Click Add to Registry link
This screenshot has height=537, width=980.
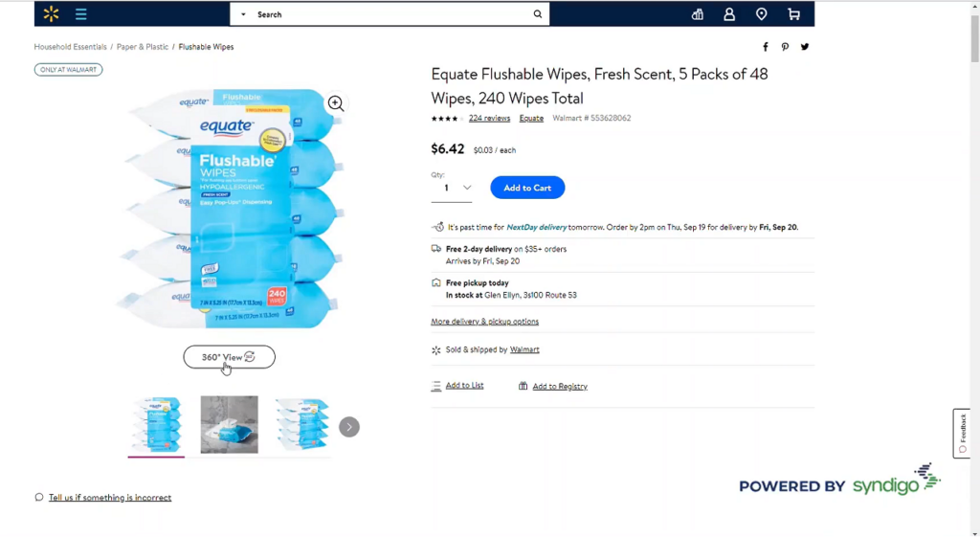[x=560, y=387]
